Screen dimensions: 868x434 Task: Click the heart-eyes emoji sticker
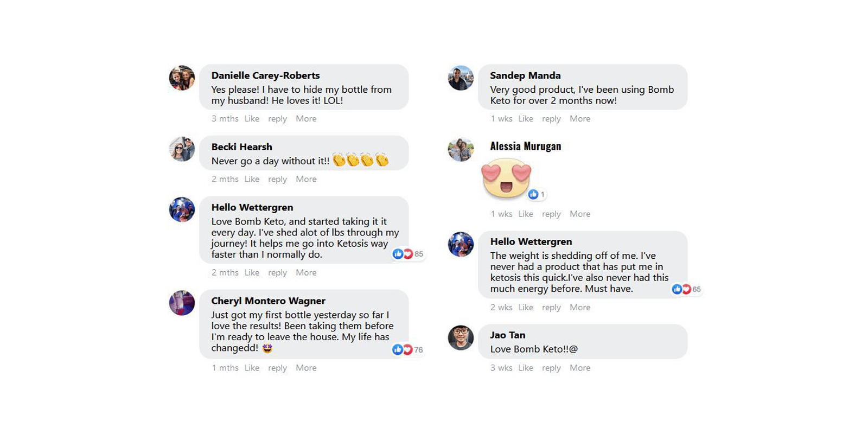pos(506,178)
